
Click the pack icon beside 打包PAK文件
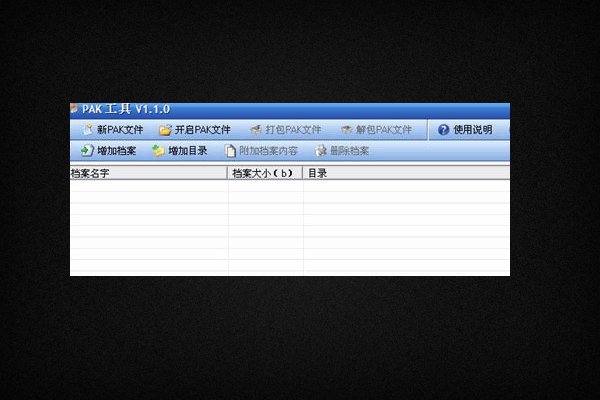tap(256, 130)
